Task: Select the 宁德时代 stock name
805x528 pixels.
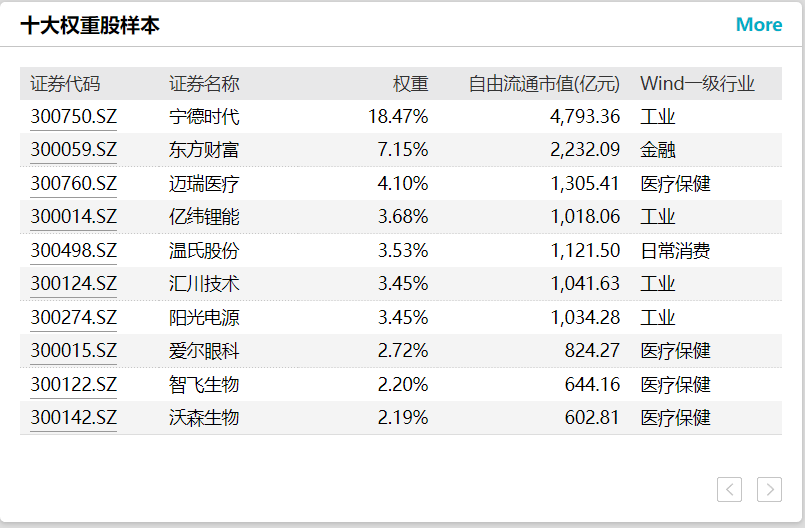Action: [204, 117]
